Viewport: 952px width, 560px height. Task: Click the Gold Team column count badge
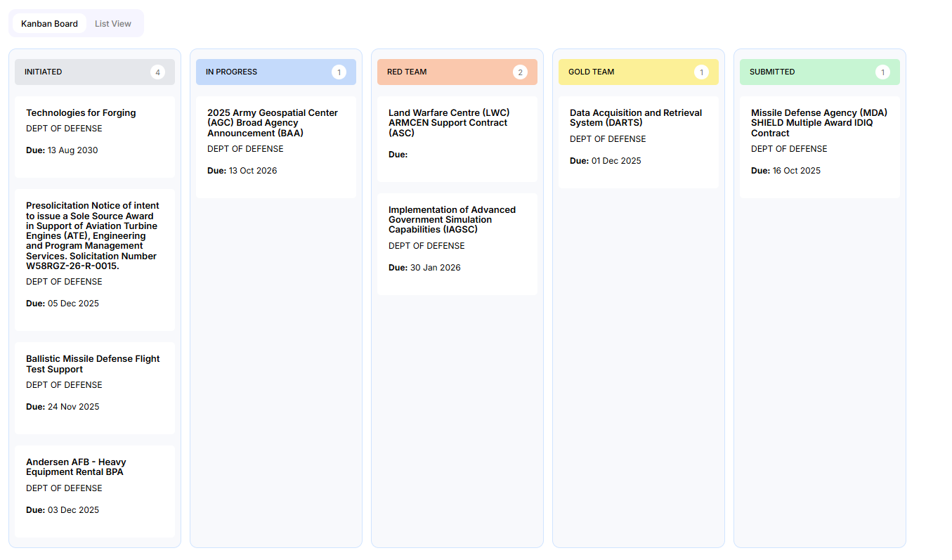[701, 72]
